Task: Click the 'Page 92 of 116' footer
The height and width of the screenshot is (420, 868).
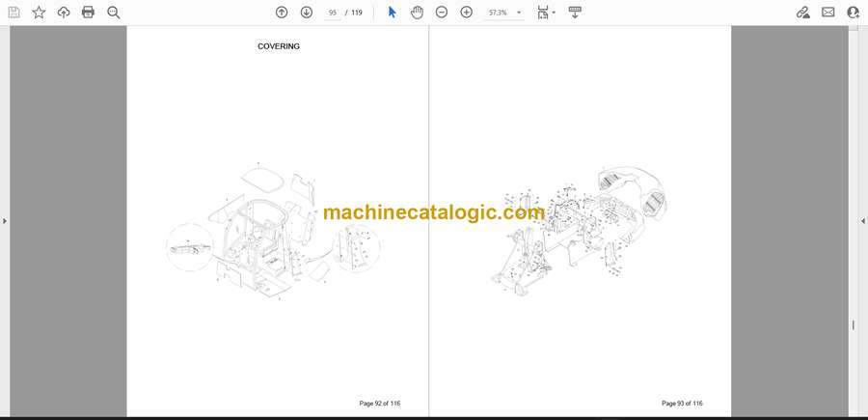Action: click(x=380, y=404)
